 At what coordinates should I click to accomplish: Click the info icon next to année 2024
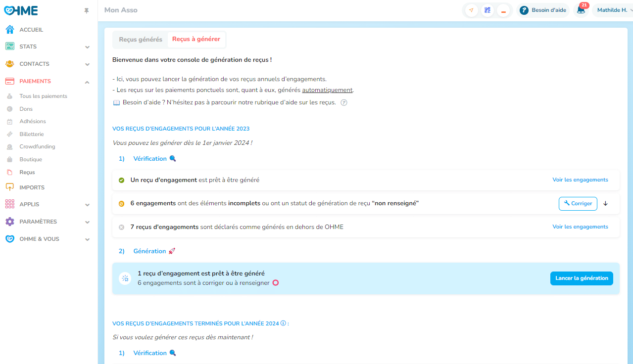tap(283, 323)
